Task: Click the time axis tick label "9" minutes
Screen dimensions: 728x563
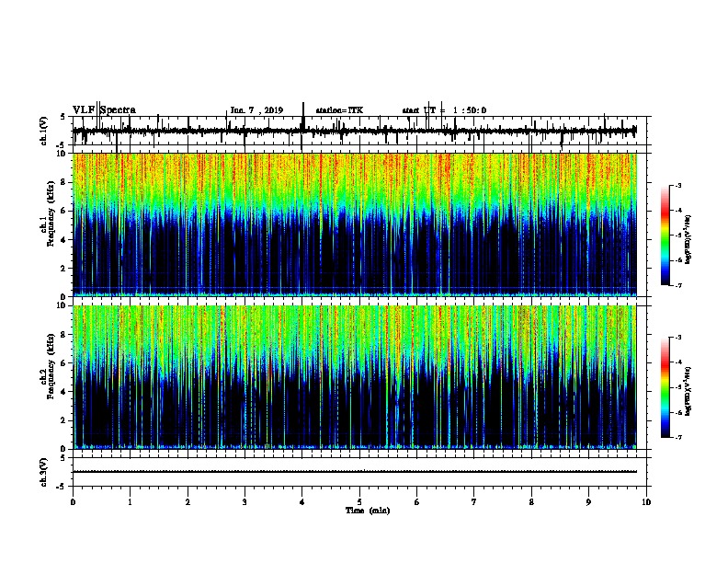Action: 588,502
